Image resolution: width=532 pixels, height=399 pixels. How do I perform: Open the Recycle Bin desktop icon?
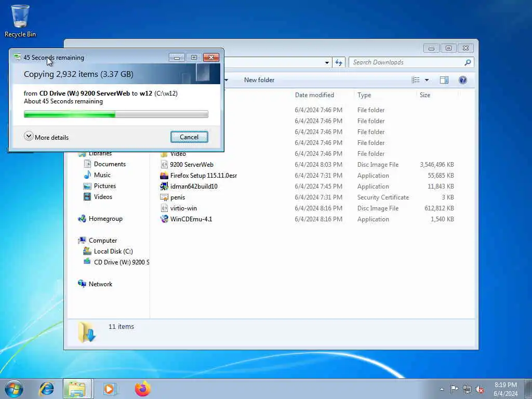[20, 20]
